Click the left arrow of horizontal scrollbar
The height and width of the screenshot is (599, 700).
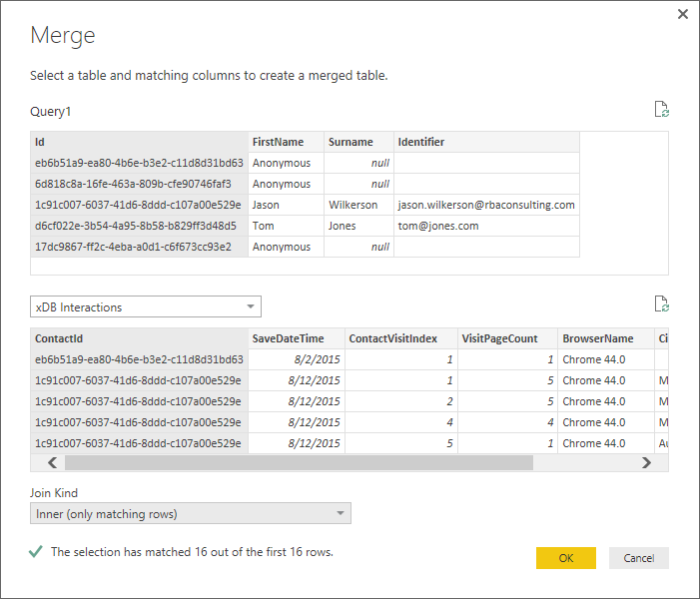click(x=51, y=463)
